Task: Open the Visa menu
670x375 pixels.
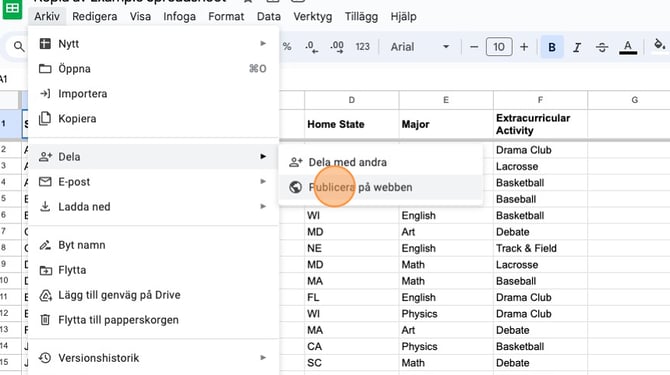Action: 140,17
